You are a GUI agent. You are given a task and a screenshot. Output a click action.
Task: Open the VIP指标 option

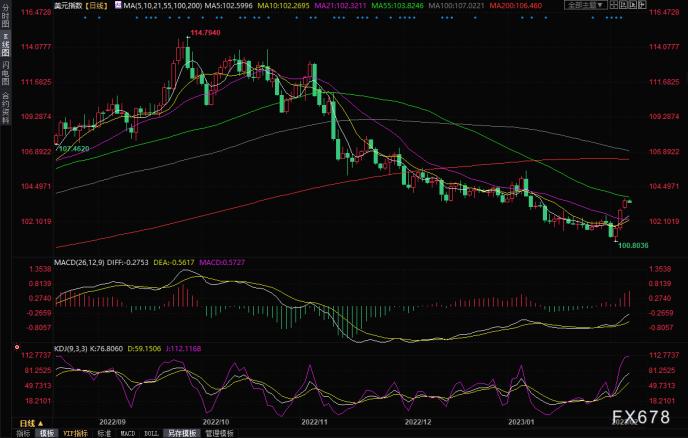75,433
